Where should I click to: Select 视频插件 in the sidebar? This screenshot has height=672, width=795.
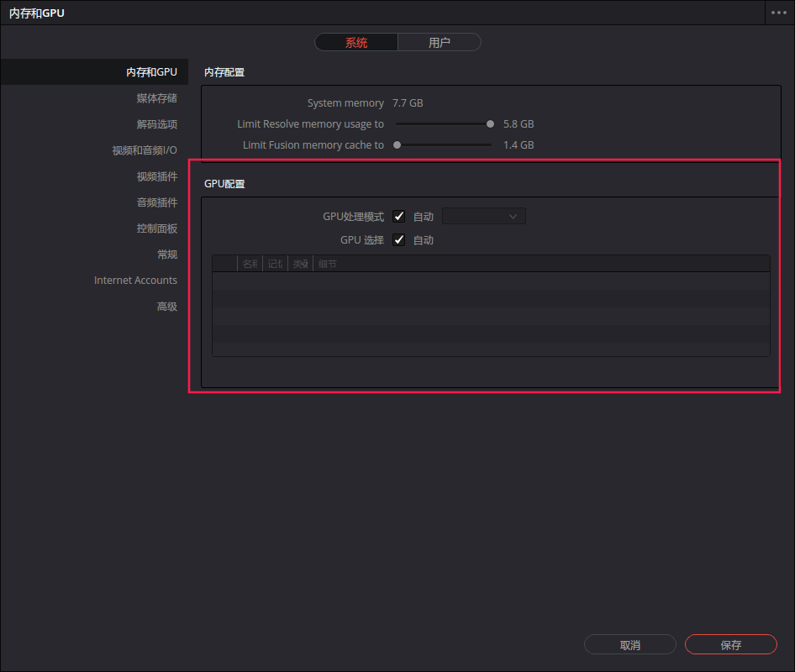pyautogui.click(x=156, y=176)
